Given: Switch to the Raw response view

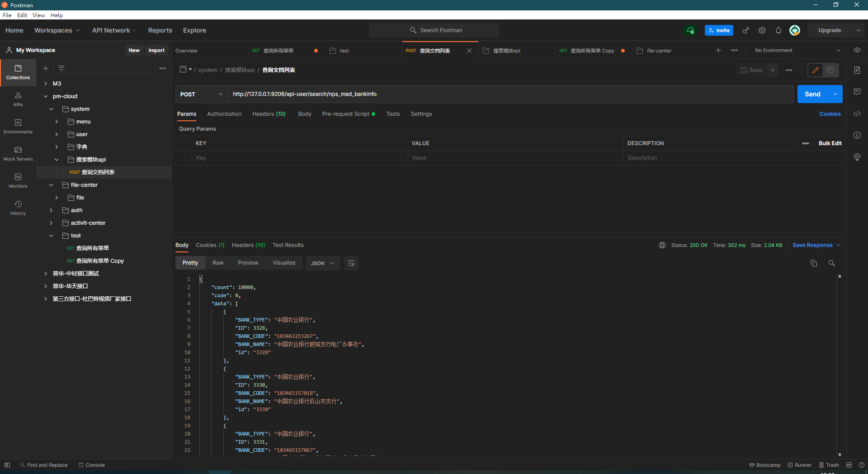Looking at the screenshot, I should point(218,263).
